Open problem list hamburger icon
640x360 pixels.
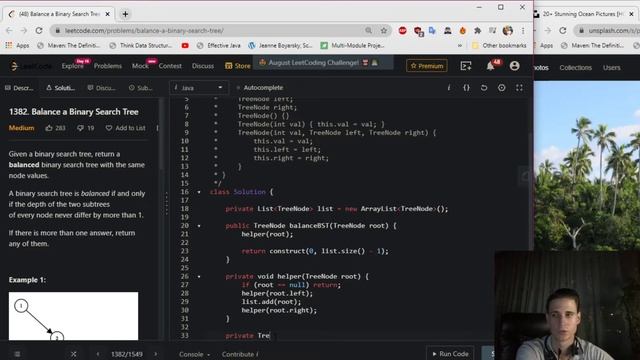(x=17, y=354)
